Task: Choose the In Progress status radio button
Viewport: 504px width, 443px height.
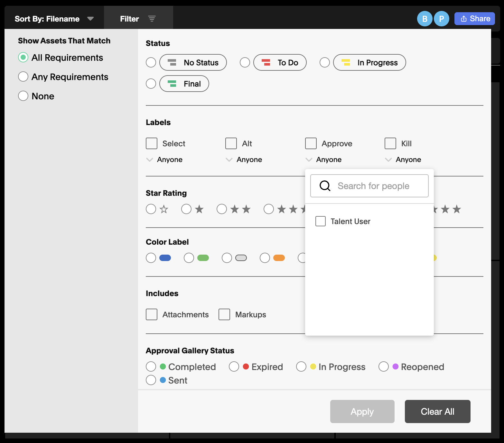Action: 325,62
